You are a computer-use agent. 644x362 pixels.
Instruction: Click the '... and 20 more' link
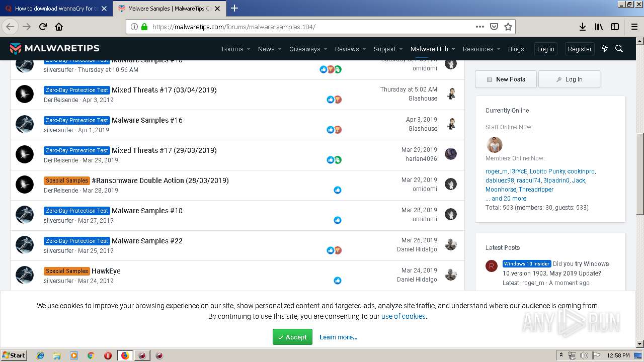pyautogui.click(x=506, y=199)
